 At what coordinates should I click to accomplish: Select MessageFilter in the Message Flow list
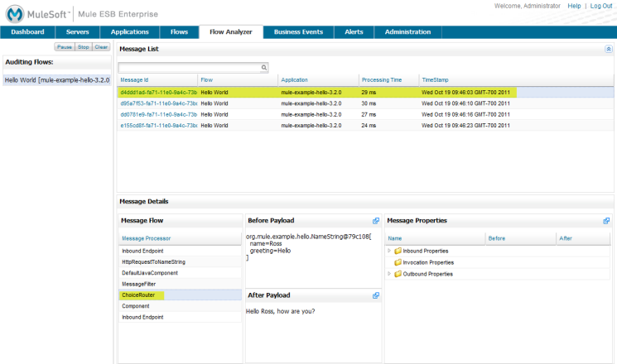click(139, 284)
